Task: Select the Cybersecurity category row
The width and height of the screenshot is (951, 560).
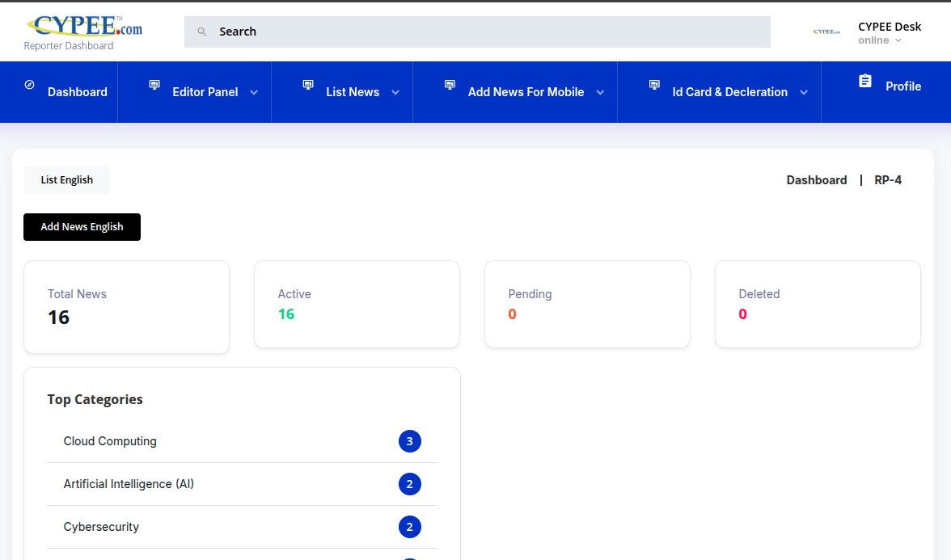Action: point(242,527)
